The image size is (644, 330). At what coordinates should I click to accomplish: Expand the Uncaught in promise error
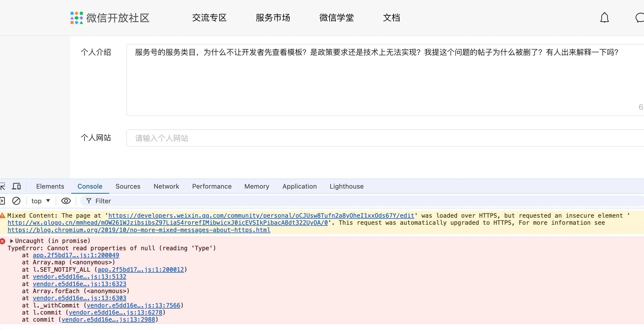pos(12,241)
